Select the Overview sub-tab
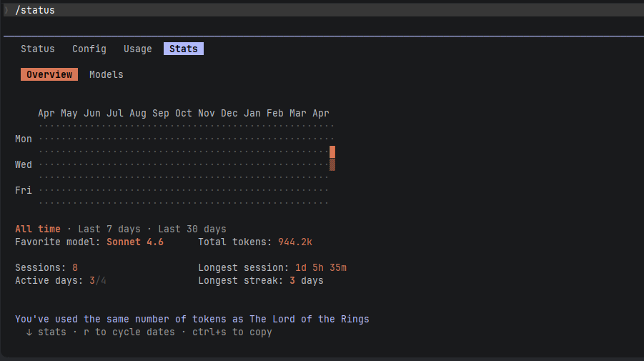The width and height of the screenshot is (644, 361). pos(49,74)
